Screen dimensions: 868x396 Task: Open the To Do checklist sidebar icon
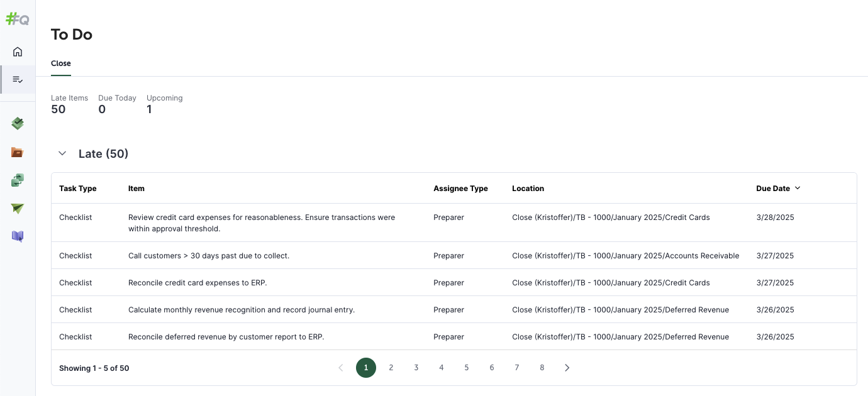[x=18, y=80]
